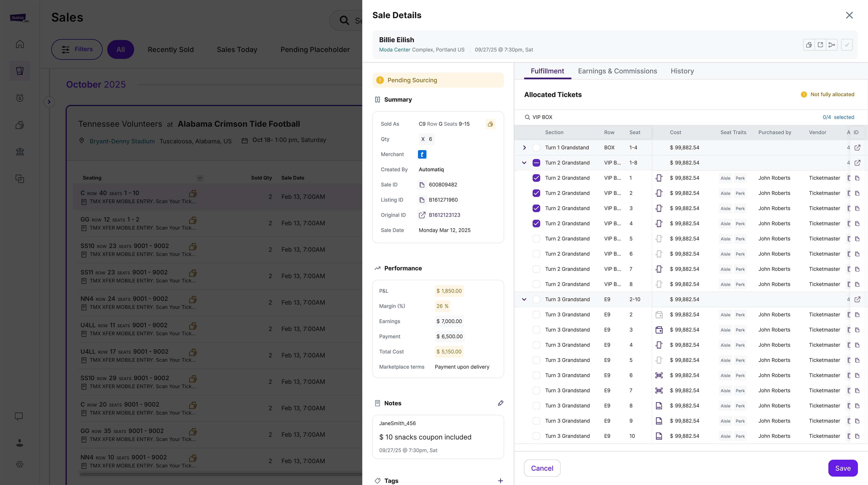Check Turn 2 Grandstand seat 5 checkbox

536,238
